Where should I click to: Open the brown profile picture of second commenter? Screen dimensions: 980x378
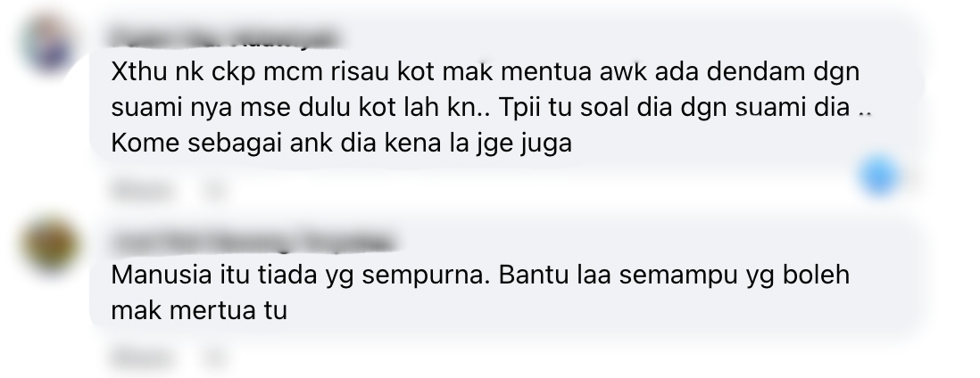(50, 245)
